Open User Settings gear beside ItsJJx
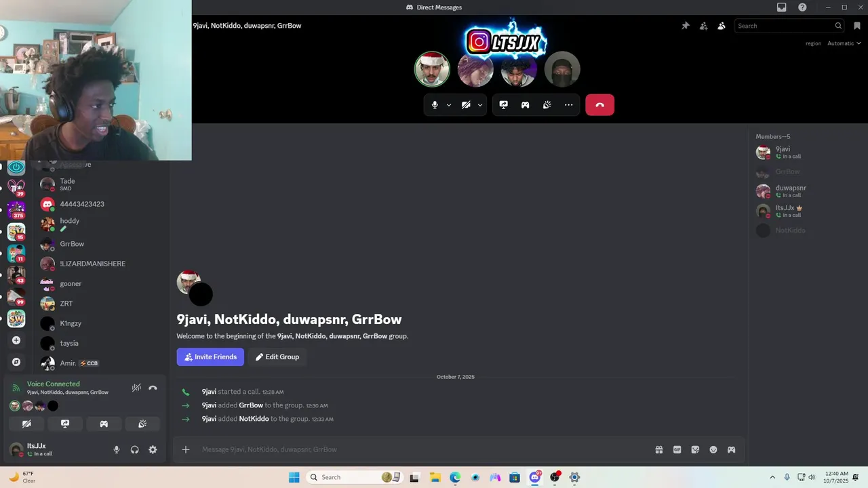 [153, 449]
